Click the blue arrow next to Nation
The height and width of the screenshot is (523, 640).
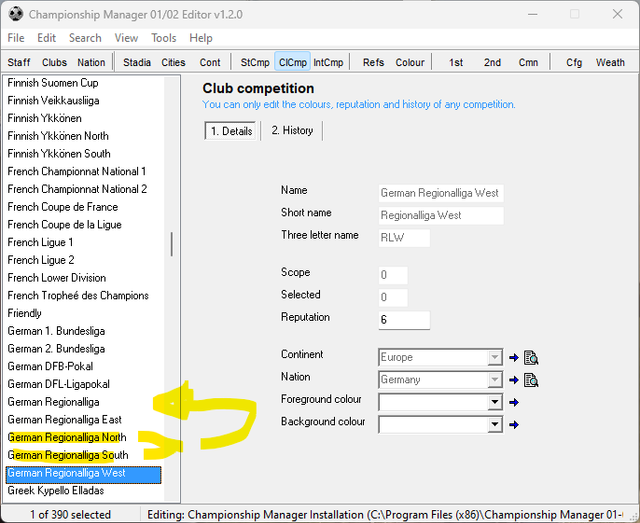[514, 381]
